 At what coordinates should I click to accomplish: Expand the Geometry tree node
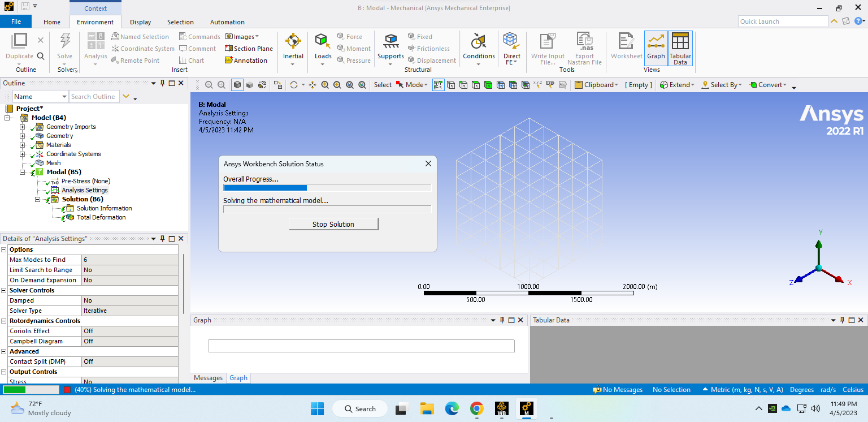point(23,136)
